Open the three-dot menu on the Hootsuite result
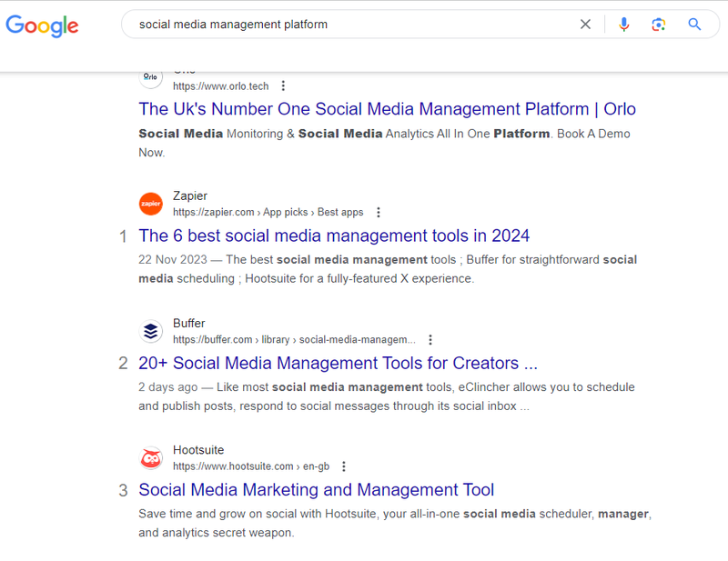The height and width of the screenshot is (561, 728). [343, 466]
